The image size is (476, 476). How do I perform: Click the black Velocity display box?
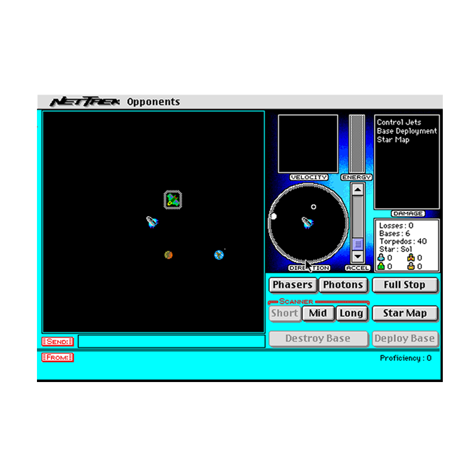click(x=308, y=143)
